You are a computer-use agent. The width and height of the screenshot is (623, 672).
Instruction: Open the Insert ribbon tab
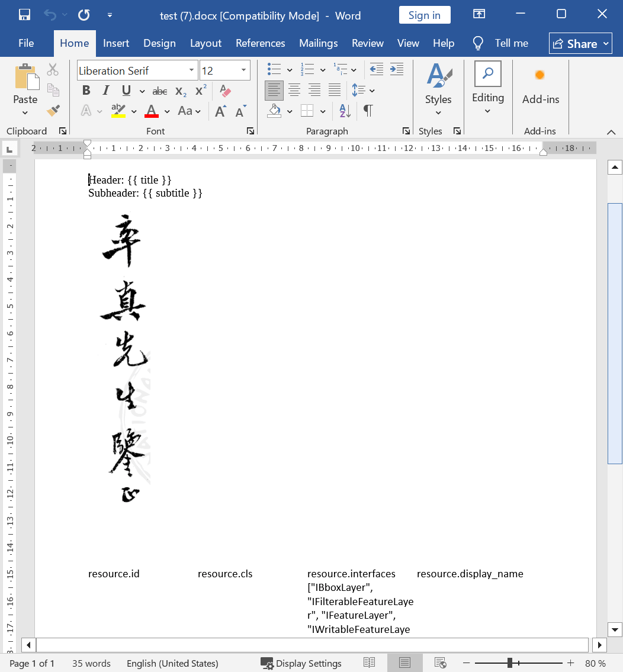point(116,43)
